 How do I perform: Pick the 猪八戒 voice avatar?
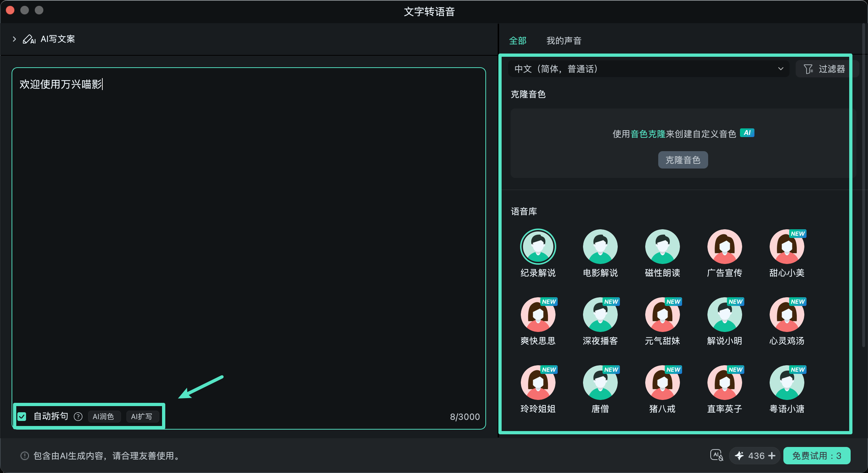point(663,383)
